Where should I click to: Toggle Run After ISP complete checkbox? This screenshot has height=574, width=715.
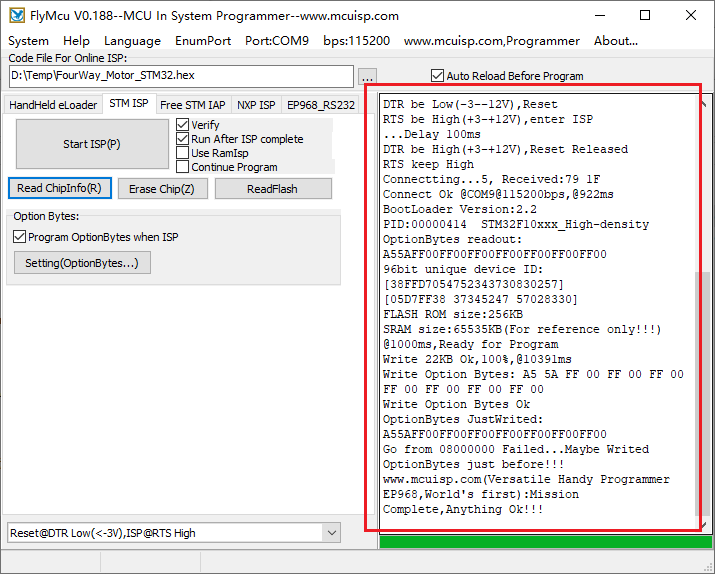pos(182,139)
